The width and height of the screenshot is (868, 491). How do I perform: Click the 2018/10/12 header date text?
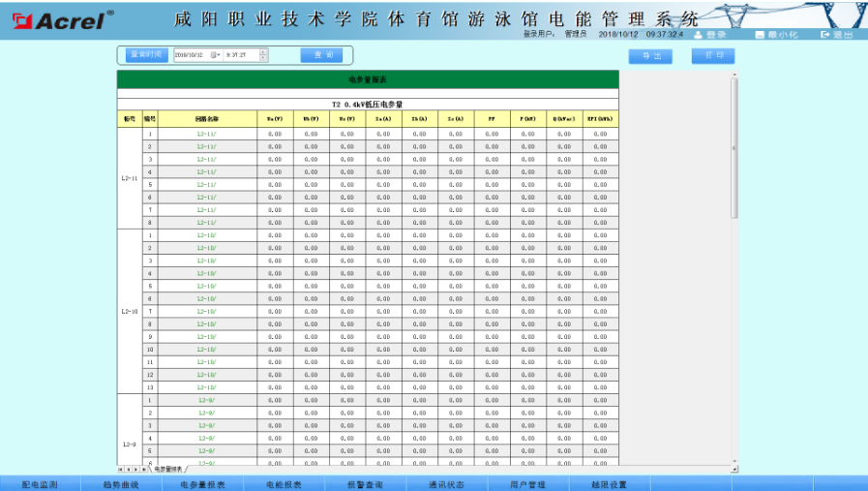tap(617, 34)
